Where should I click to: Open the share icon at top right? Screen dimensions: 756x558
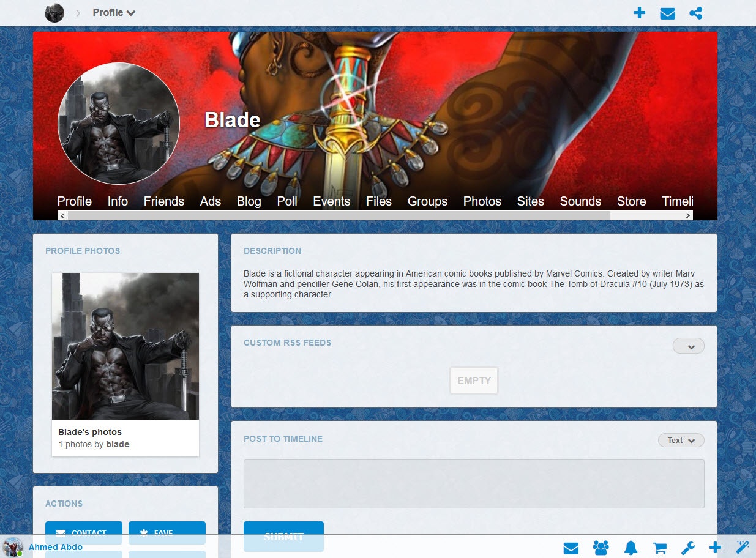(695, 13)
